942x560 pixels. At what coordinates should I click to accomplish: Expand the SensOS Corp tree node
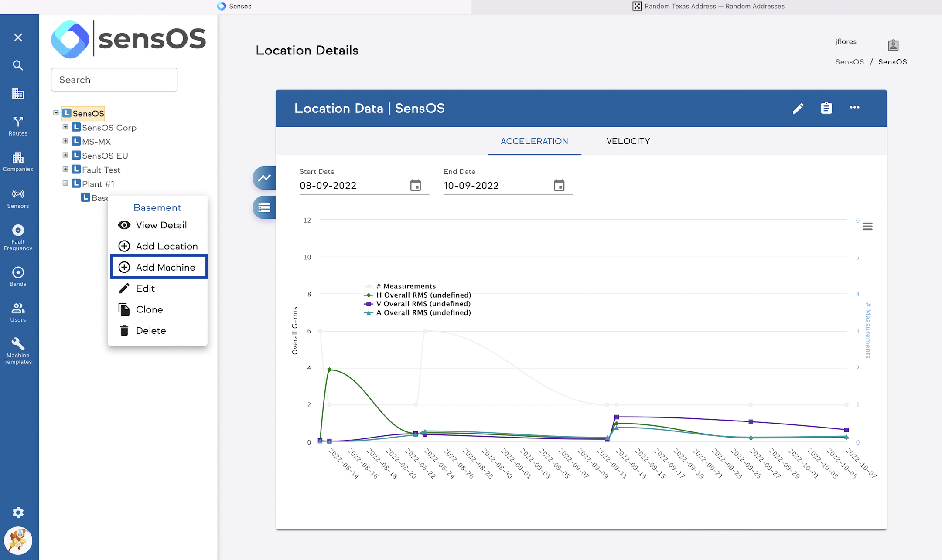[65, 127]
